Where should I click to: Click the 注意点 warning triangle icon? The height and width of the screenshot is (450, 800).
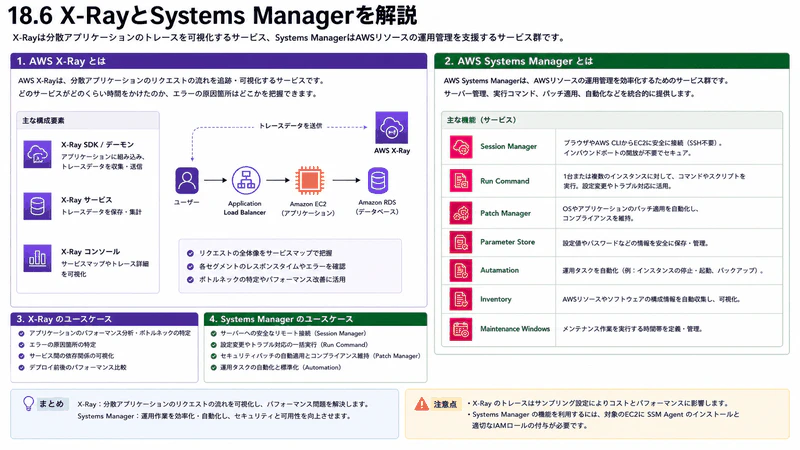(x=421, y=405)
